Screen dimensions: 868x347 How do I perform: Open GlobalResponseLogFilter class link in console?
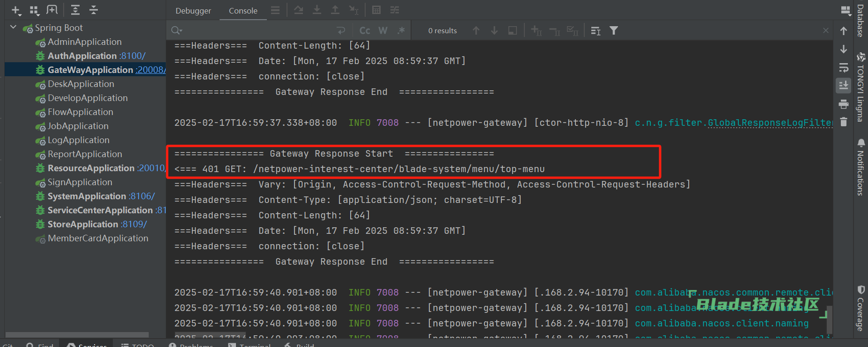770,123
